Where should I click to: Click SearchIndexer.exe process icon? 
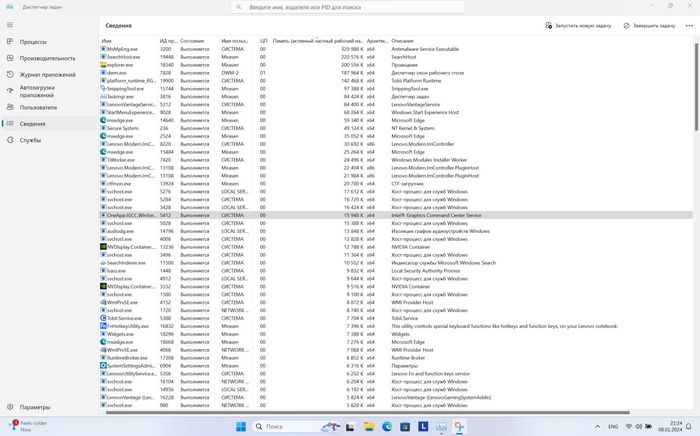click(103, 263)
